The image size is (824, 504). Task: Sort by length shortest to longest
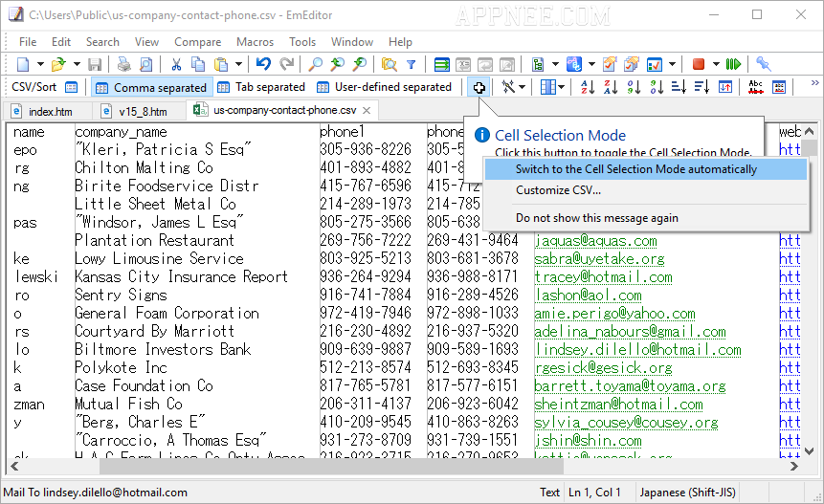[x=679, y=87]
